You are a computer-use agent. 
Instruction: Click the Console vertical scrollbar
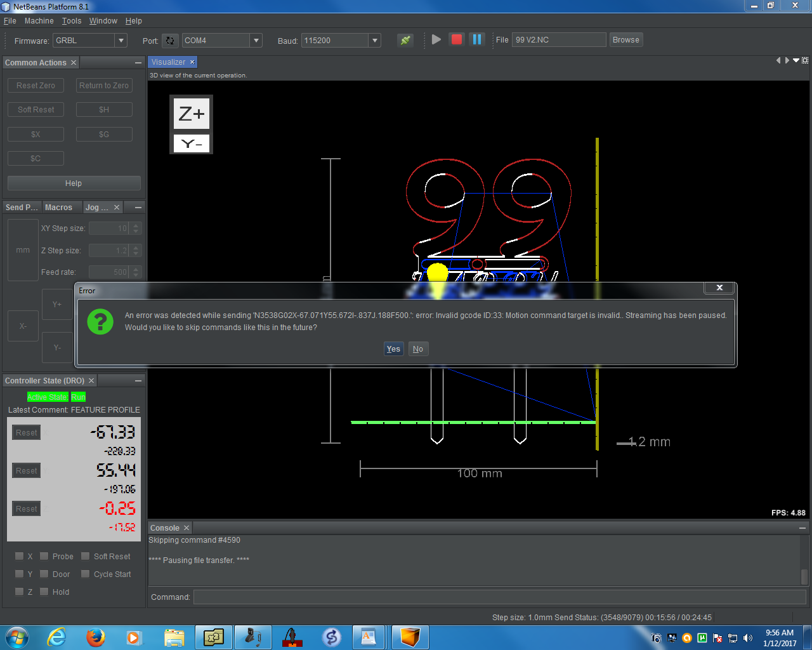tap(804, 560)
